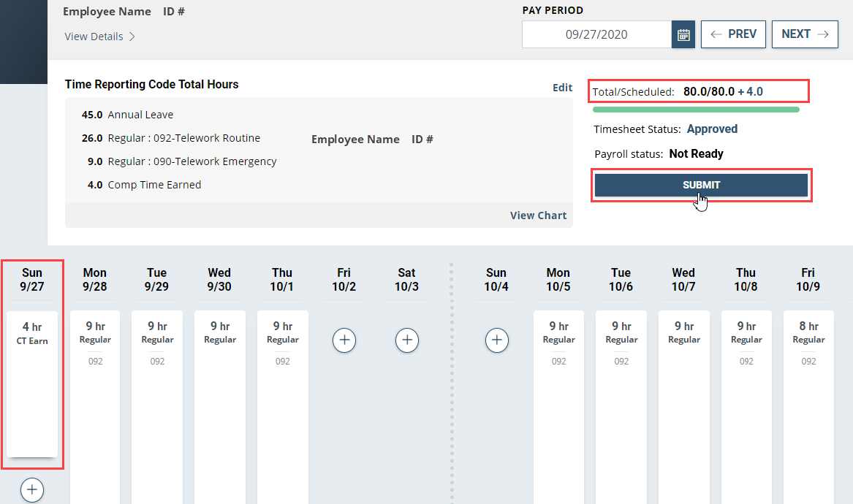Add another entry below Sun 9/27

pyautogui.click(x=32, y=489)
